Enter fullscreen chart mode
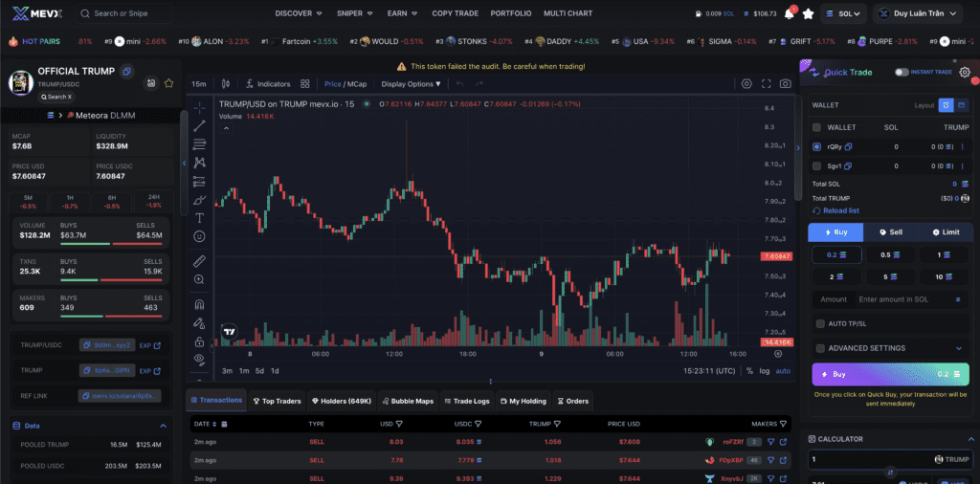 tap(766, 83)
